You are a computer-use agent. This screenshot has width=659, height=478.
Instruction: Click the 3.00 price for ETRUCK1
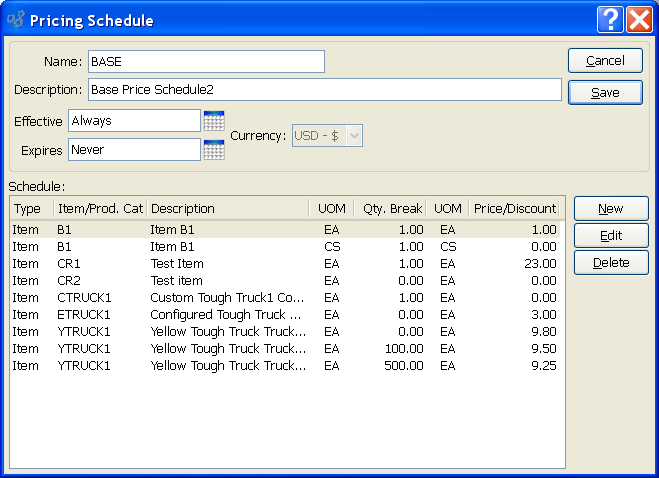coord(543,314)
